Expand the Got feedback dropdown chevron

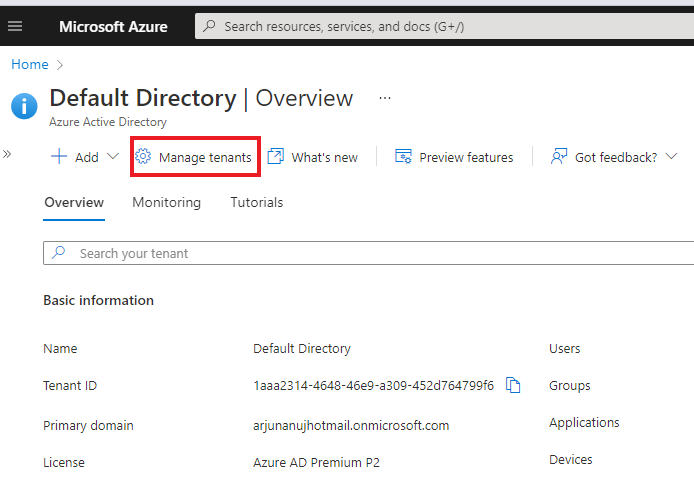671,156
